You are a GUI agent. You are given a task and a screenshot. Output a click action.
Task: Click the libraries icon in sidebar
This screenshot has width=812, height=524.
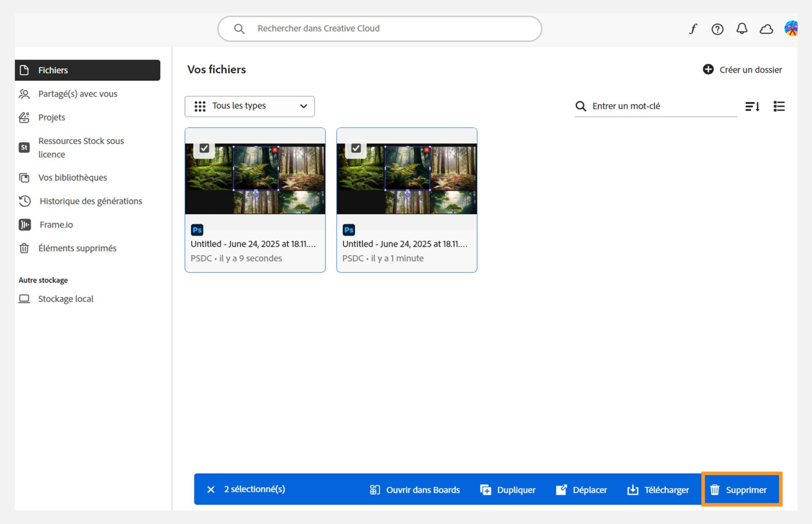coord(24,177)
